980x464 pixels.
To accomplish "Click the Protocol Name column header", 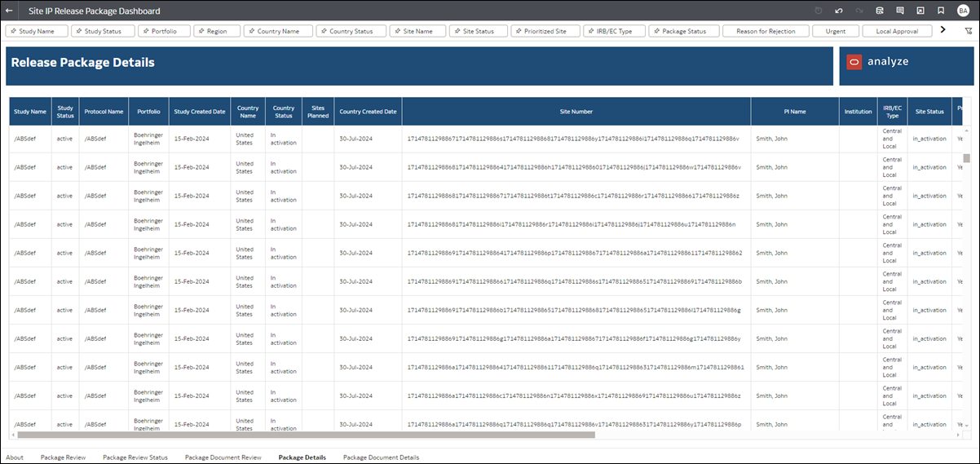I will tap(104, 112).
